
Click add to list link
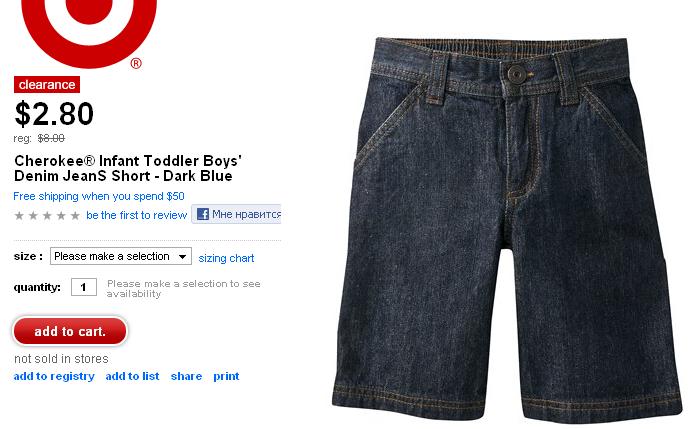point(132,376)
